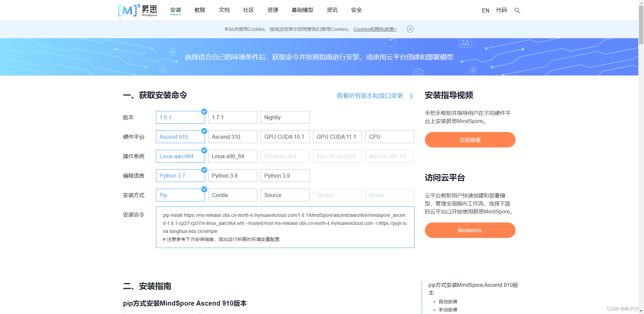
Task: Select Linux-x86_64 operating system
Action: [233, 156]
